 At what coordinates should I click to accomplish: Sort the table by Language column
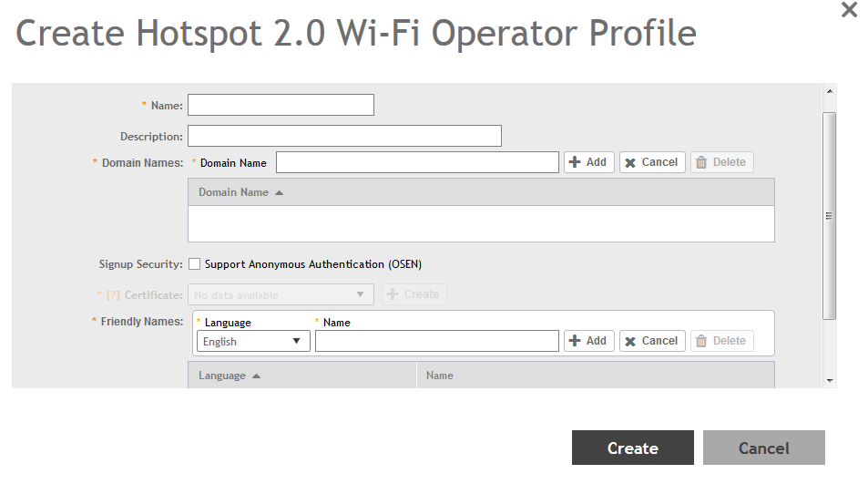coord(229,376)
